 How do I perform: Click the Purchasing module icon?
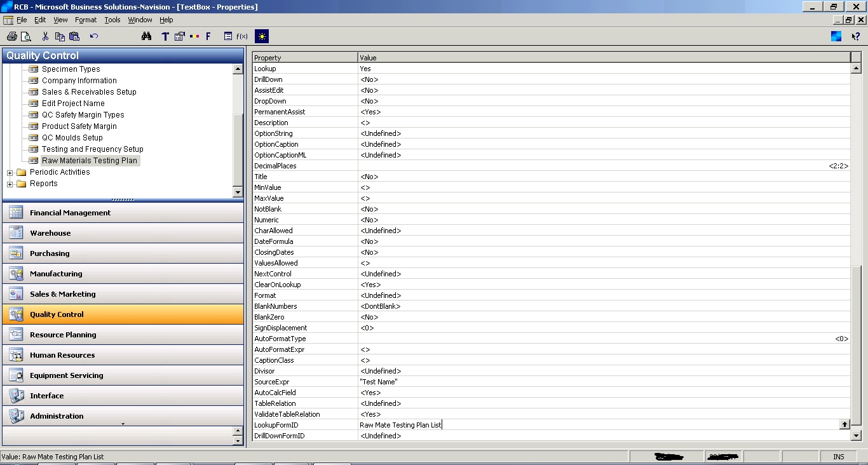(16, 253)
